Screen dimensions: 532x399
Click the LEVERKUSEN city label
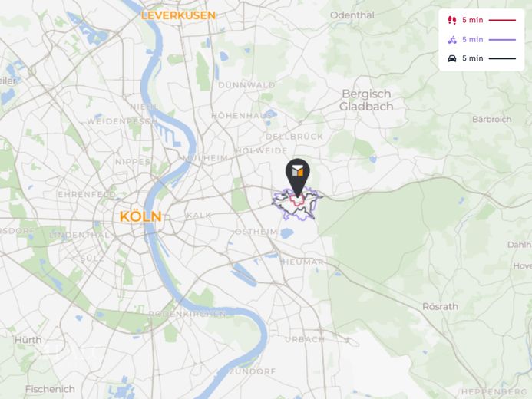pyautogui.click(x=178, y=15)
